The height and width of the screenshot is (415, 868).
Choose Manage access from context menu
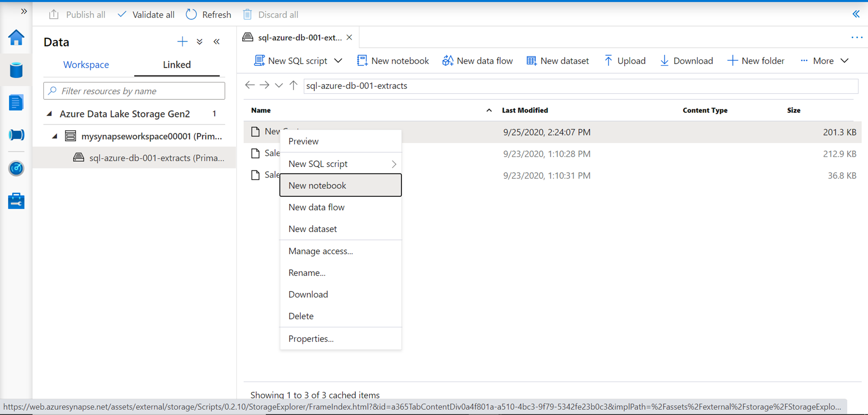point(341,251)
